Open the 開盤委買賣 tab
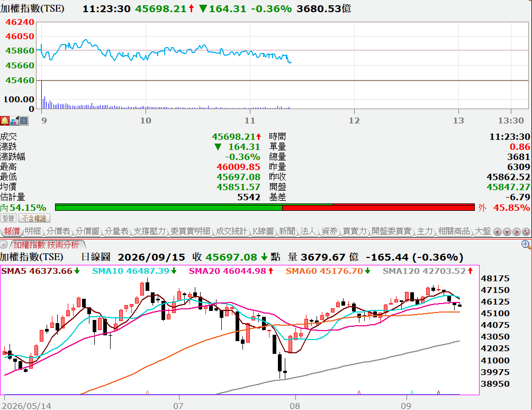The height and width of the screenshot is (410, 532). click(x=391, y=231)
